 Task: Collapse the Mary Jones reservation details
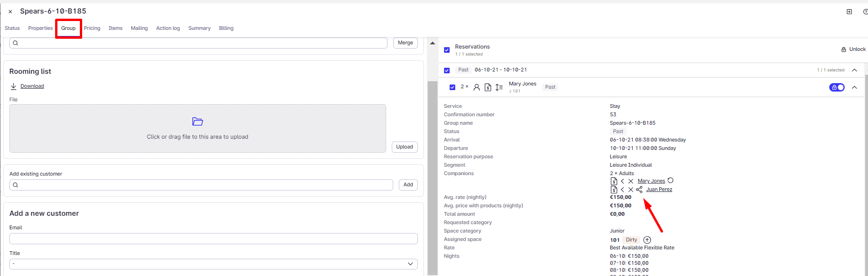coord(854,87)
